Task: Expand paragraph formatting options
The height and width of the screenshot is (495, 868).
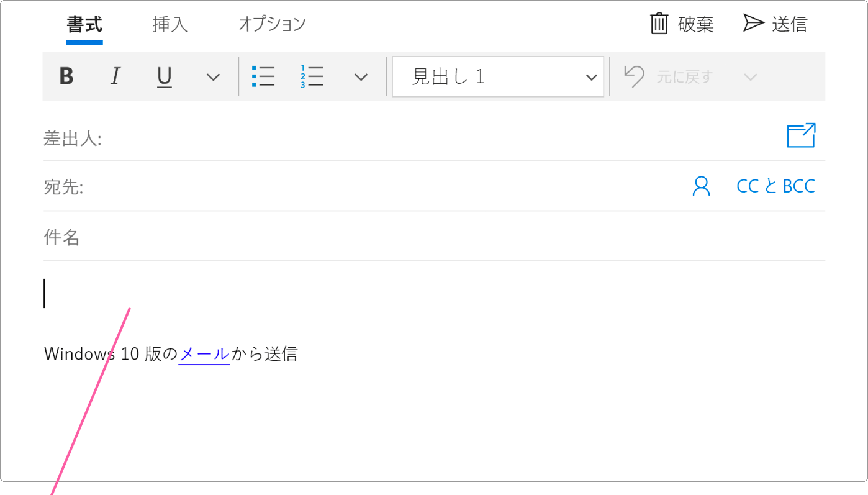Action: tap(361, 77)
